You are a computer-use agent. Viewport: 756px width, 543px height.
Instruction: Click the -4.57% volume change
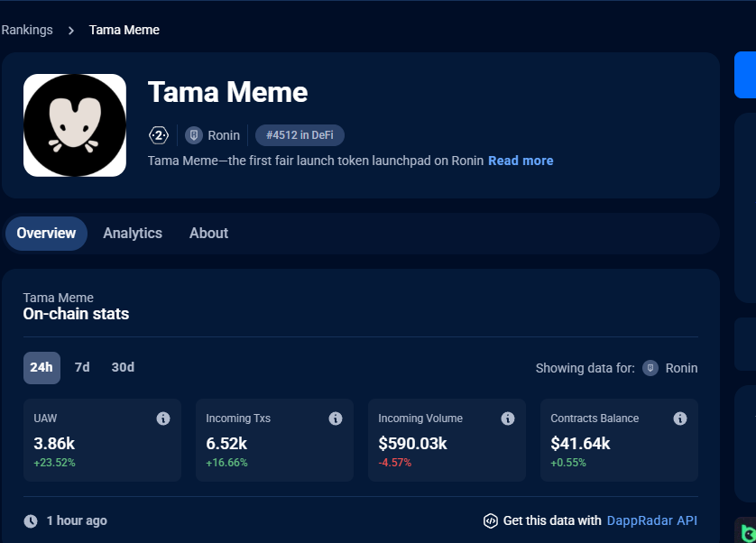(395, 463)
